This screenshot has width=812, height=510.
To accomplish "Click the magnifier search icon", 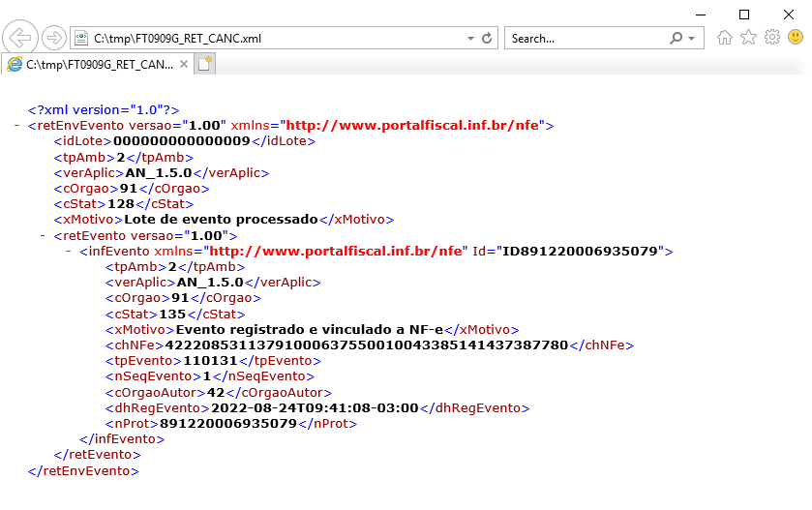I will [x=676, y=38].
